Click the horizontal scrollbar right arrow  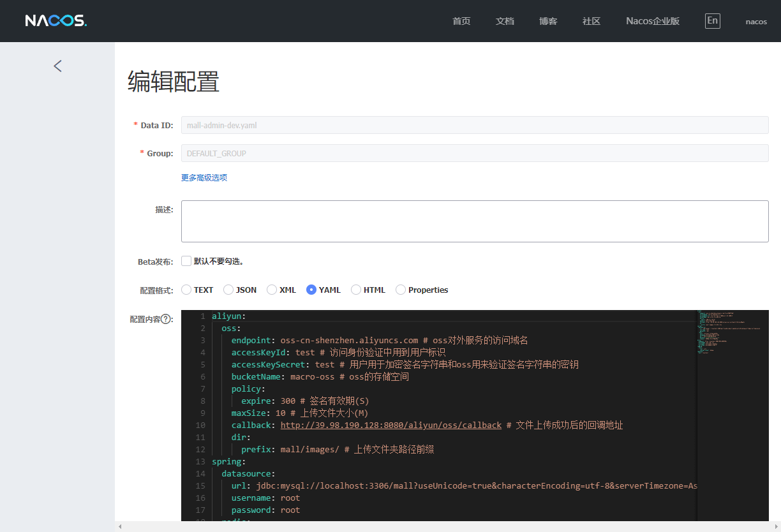point(775,527)
